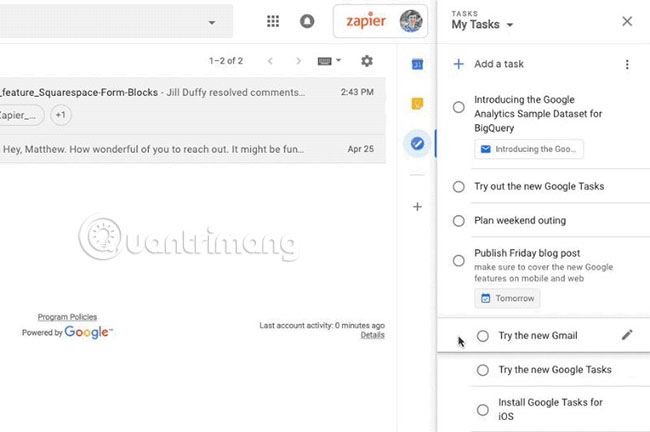
Task: Click the zapier logo
Action: [x=366, y=21]
